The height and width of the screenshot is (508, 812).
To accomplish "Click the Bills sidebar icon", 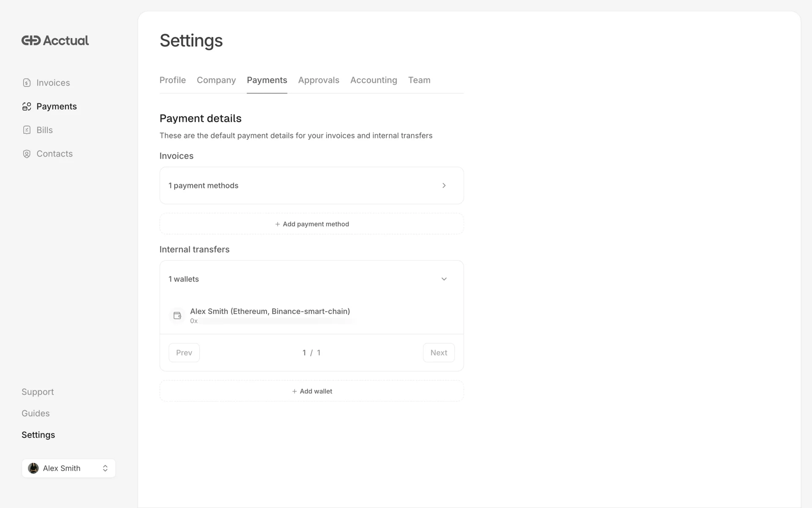I will [x=27, y=130].
